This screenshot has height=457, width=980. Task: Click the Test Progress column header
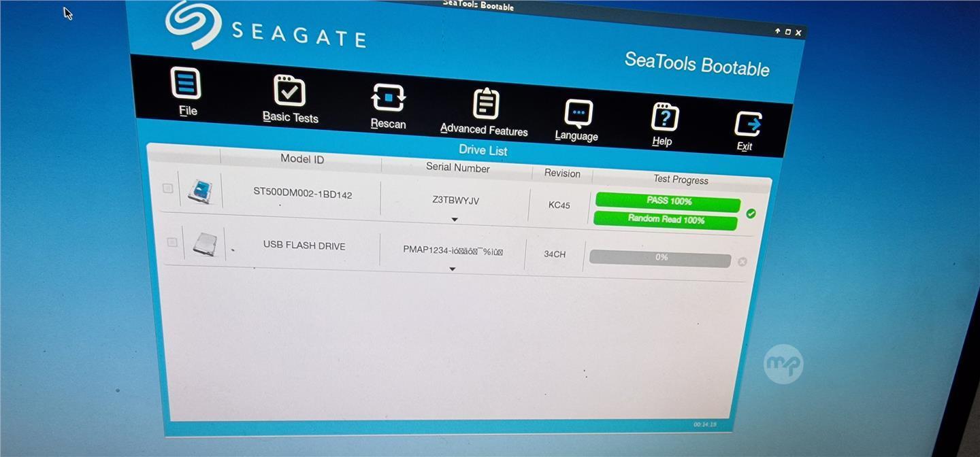[x=681, y=180]
